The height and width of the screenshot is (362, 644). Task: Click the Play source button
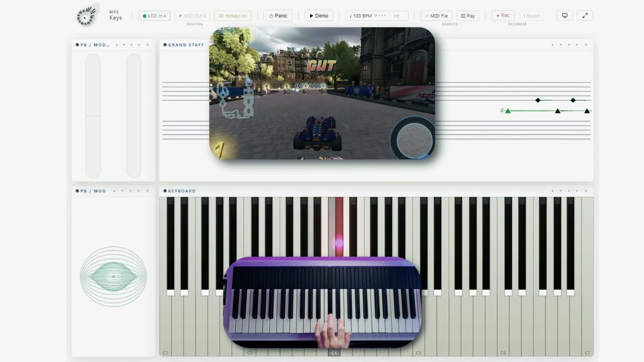[468, 16]
